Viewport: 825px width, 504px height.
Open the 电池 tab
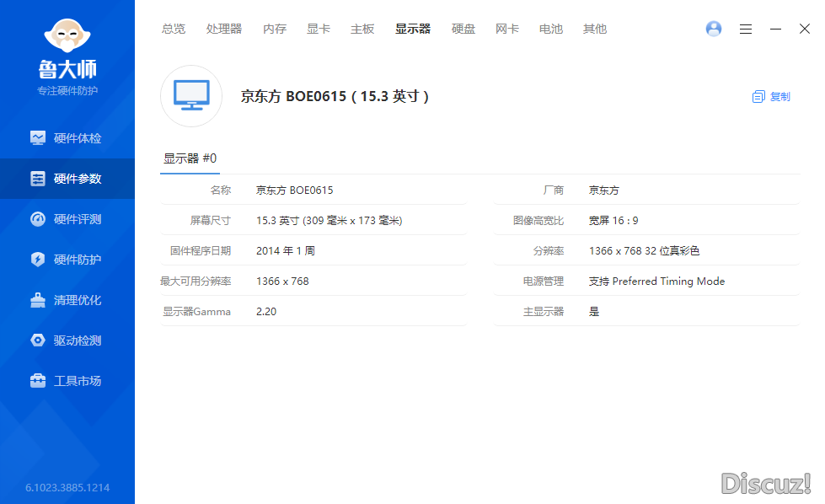pyautogui.click(x=551, y=29)
